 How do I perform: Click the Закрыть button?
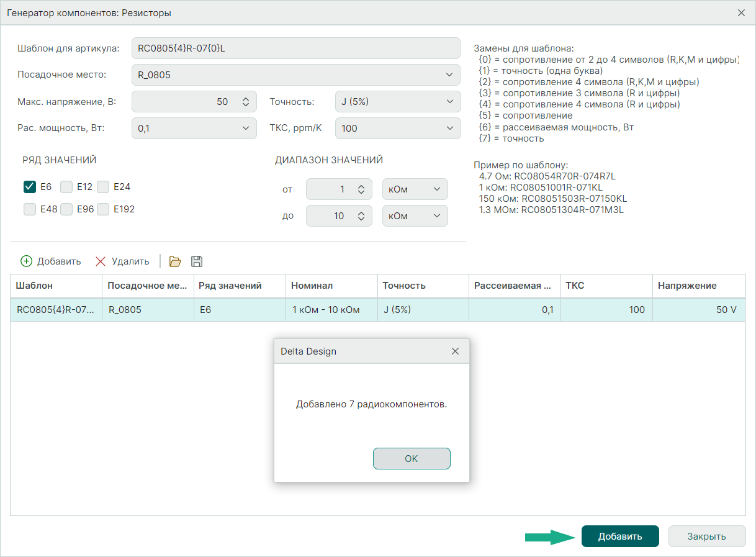(x=706, y=537)
